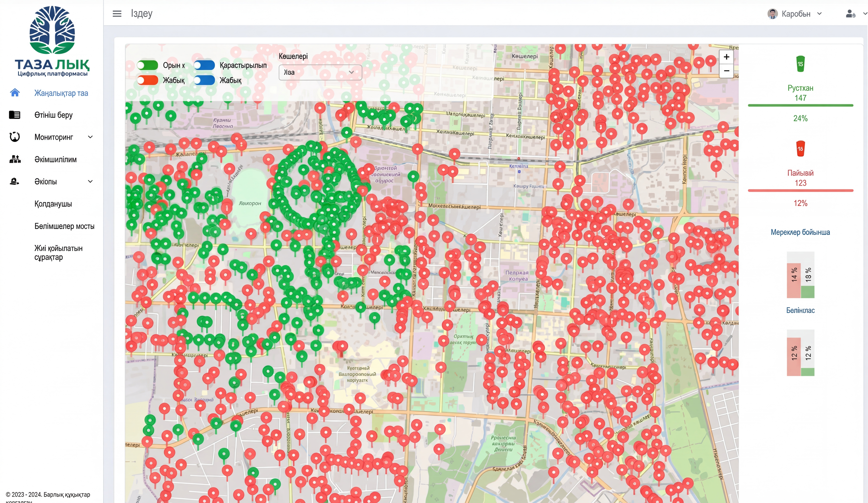Zoom in the map with plus button
This screenshot has width=868, height=503.
[726, 57]
